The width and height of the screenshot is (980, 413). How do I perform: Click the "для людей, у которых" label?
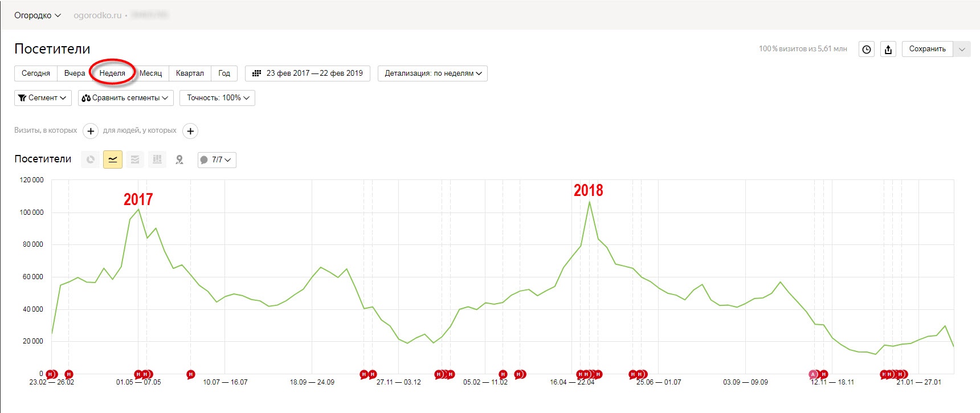click(140, 130)
